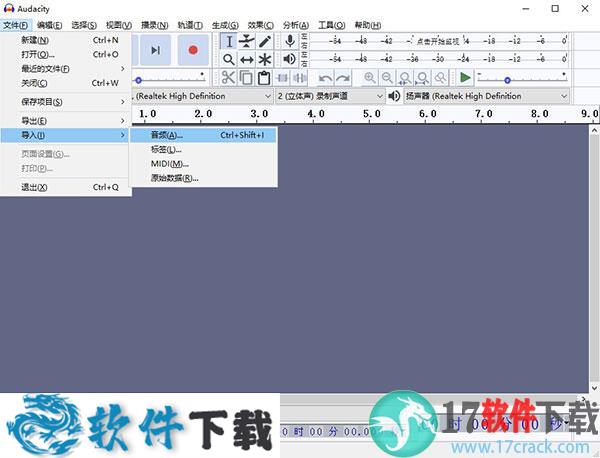Choose 新建(N) from the File menu
600x458 pixels.
[66, 40]
